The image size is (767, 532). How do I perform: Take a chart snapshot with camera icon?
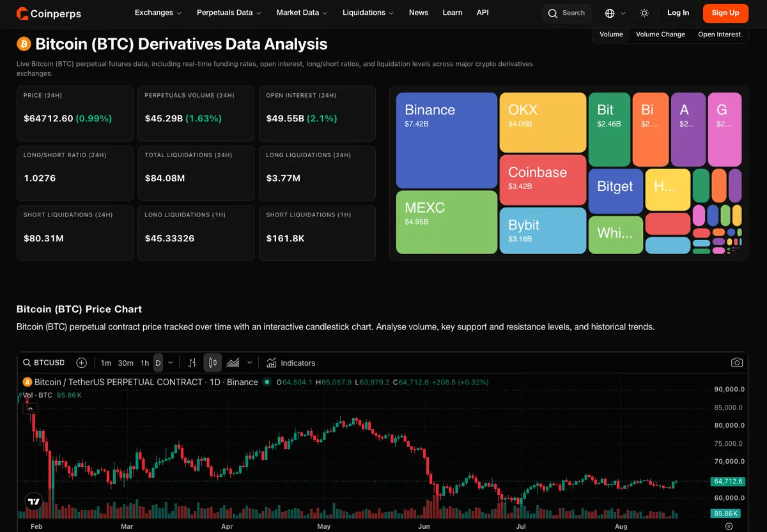click(x=737, y=363)
